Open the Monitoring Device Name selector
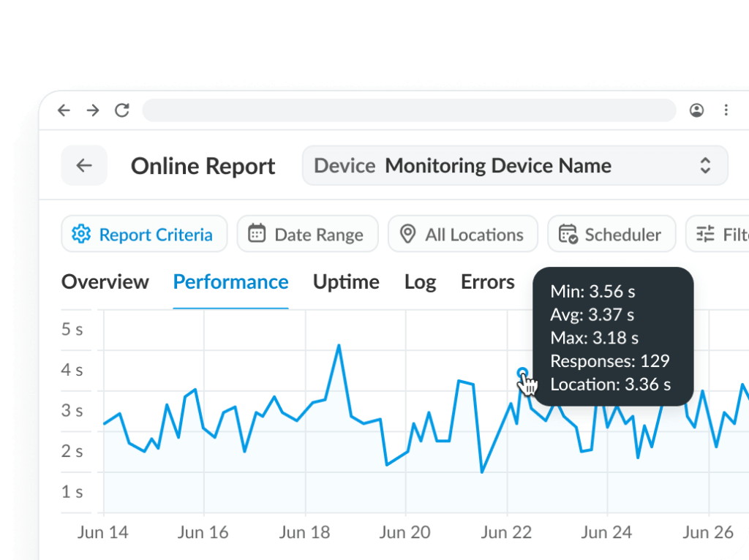This screenshot has width=749, height=560. 498,166
